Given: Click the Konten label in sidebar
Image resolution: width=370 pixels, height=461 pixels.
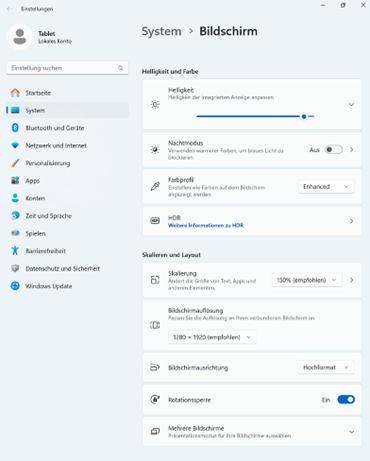Looking at the screenshot, I should pos(35,198).
